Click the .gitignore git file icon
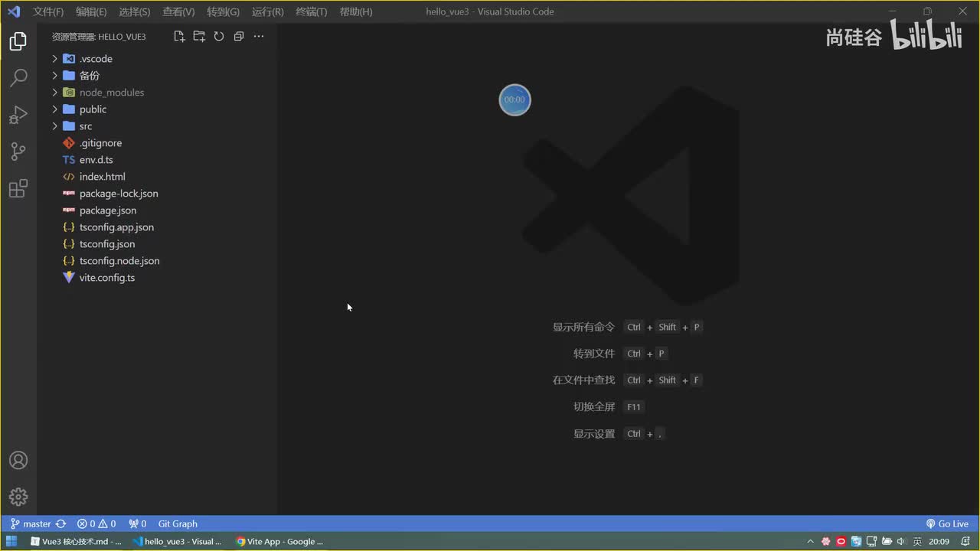 click(x=69, y=143)
